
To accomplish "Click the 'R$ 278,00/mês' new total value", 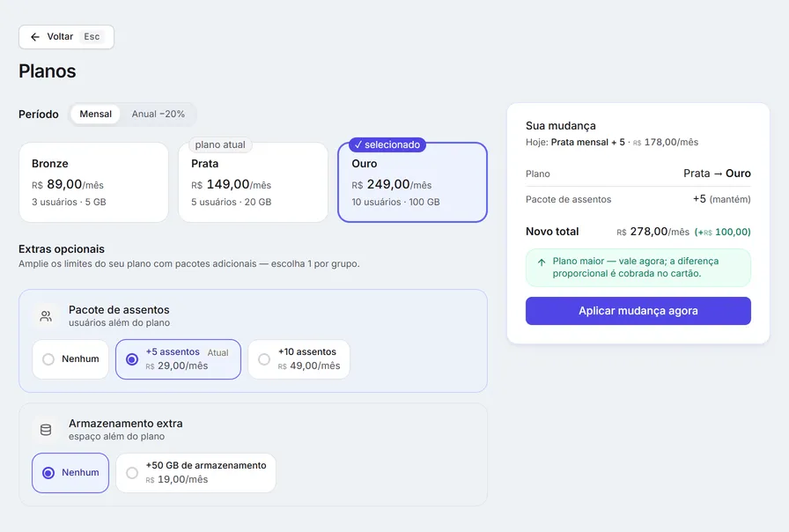I will click(653, 232).
